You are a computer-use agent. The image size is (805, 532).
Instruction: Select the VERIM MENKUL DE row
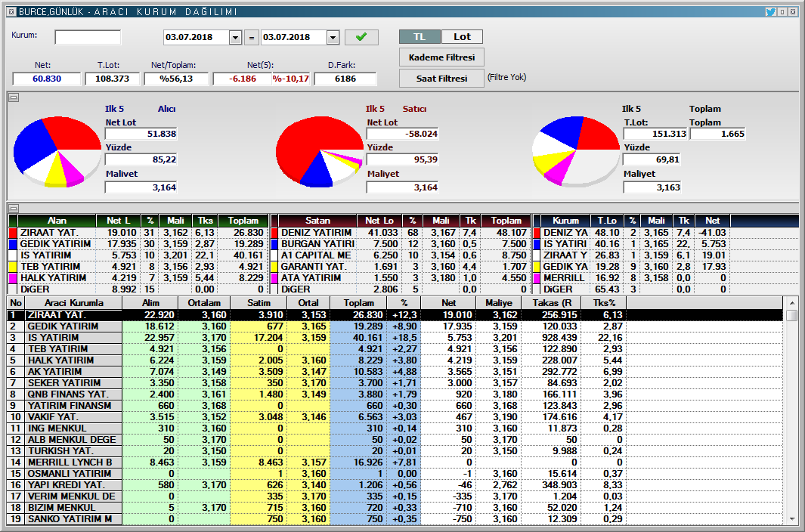click(x=395, y=496)
